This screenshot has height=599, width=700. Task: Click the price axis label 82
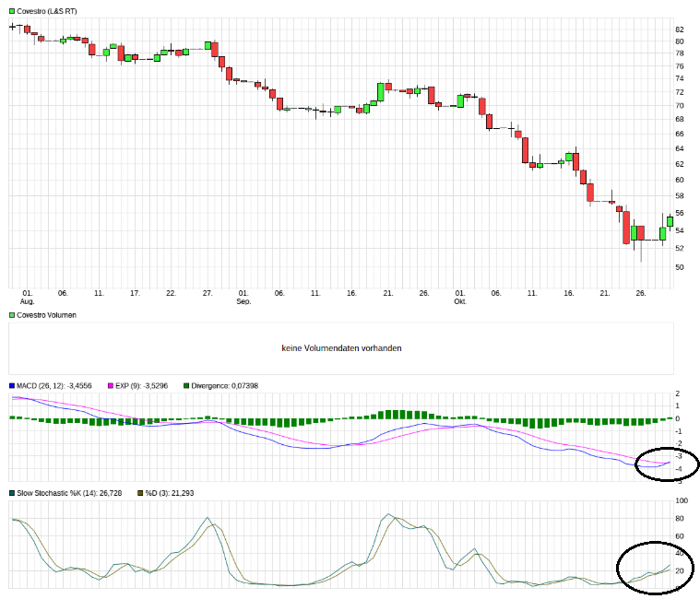[680, 29]
